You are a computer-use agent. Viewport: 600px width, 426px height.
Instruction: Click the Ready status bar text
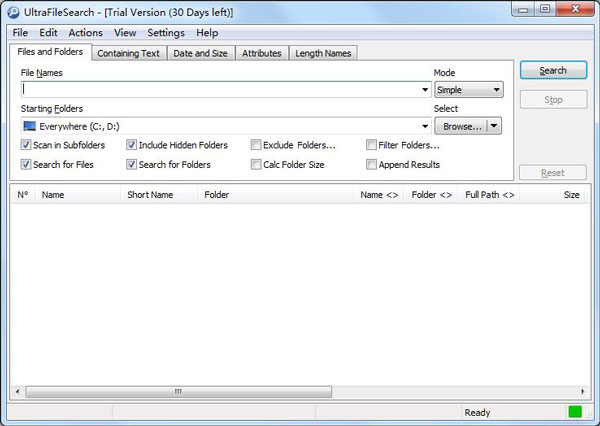(x=477, y=412)
